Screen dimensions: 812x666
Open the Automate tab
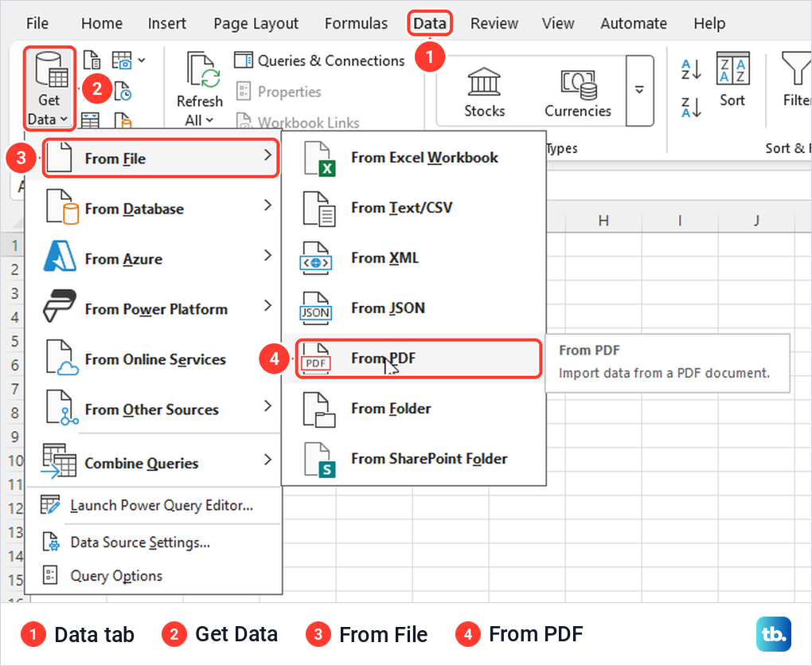634,23
